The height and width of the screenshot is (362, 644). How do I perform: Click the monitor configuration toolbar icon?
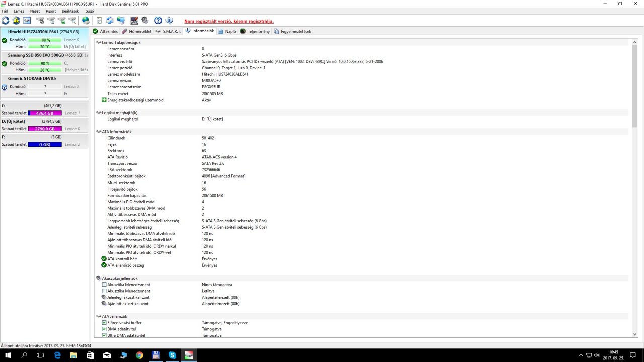(x=134, y=21)
